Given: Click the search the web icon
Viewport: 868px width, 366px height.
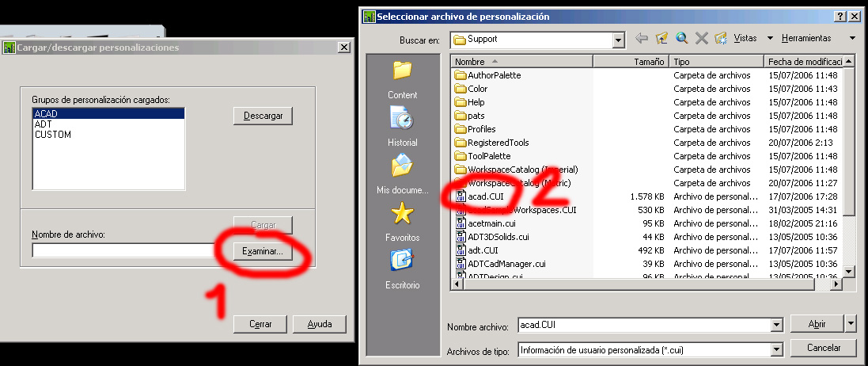Looking at the screenshot, I should click(x=681, y=38).
